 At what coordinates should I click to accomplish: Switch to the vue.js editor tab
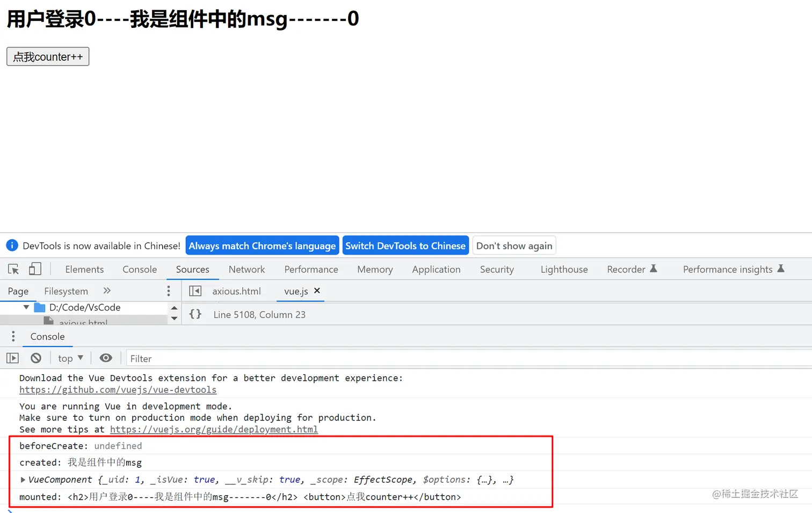[x=296, y=291]
